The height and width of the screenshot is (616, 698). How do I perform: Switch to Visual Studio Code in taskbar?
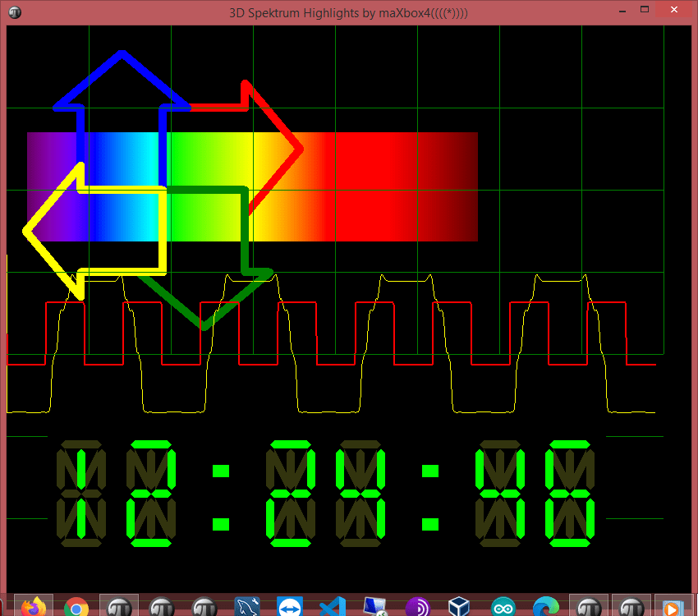333,607
